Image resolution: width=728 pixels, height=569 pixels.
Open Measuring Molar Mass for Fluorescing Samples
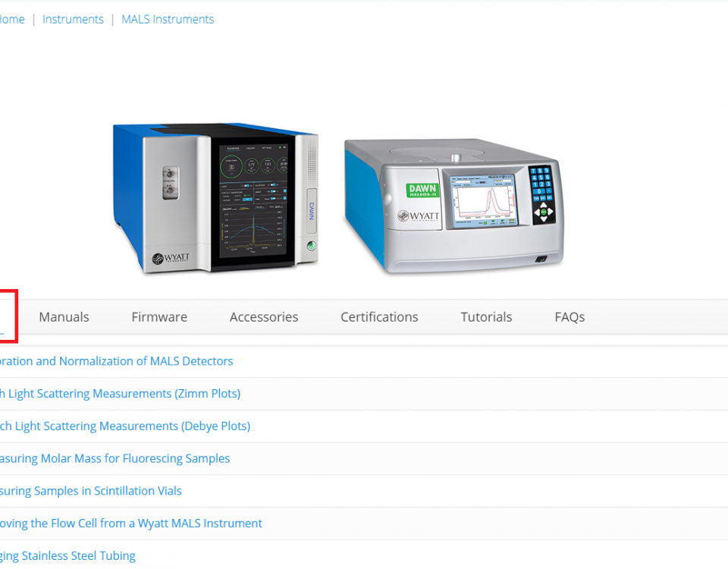point(114,458)
